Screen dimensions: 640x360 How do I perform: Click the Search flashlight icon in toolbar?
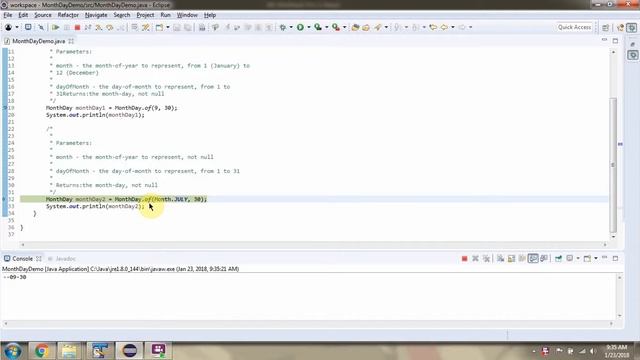point(378,27)
